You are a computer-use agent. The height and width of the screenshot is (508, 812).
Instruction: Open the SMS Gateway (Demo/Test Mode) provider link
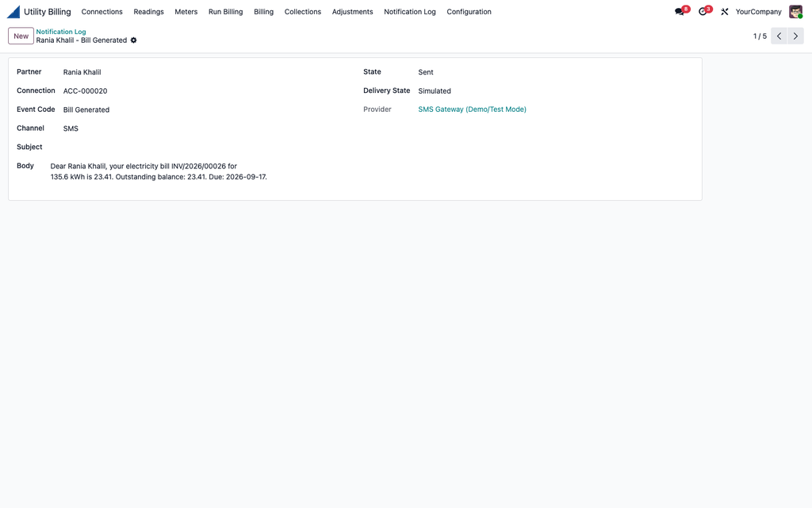pyautogui.click(x=473, y=110)
